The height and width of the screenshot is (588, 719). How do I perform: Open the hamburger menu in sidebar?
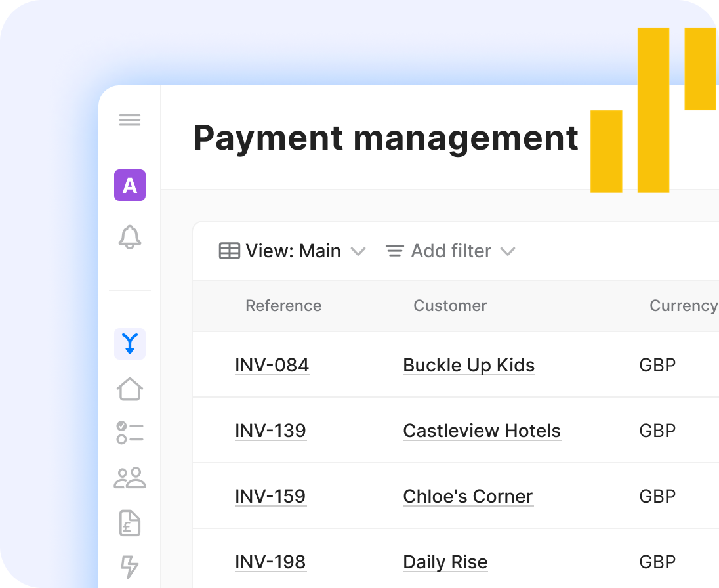pos(130,120)
